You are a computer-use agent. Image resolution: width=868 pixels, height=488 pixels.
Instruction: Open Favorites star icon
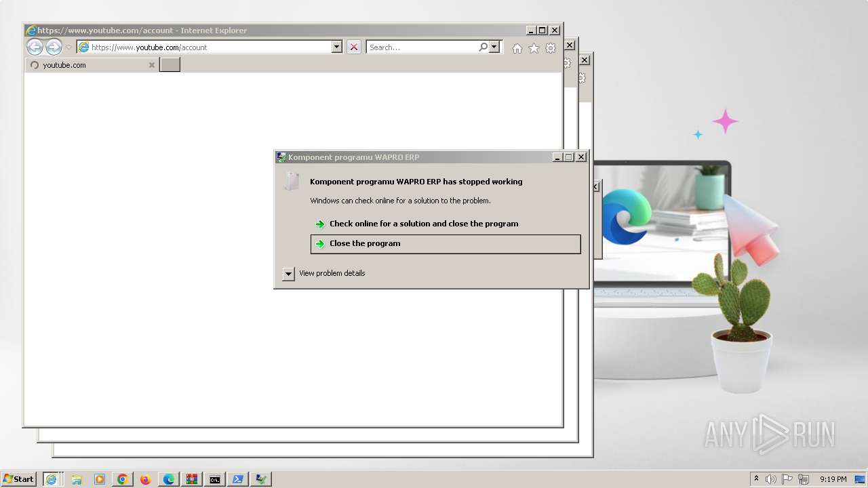point(534,48)
